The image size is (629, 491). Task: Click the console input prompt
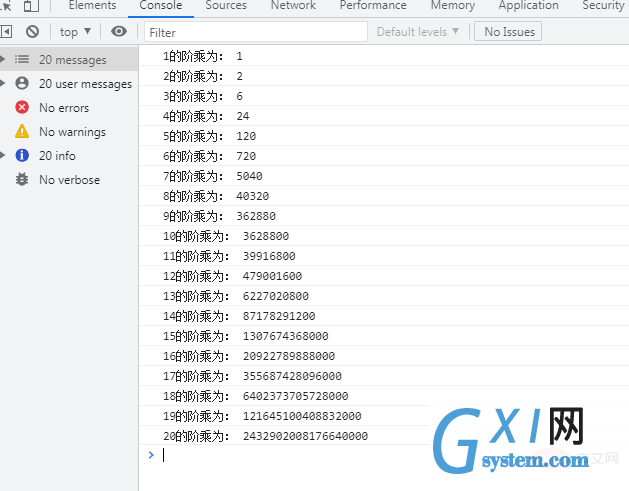tap(384, 455)
